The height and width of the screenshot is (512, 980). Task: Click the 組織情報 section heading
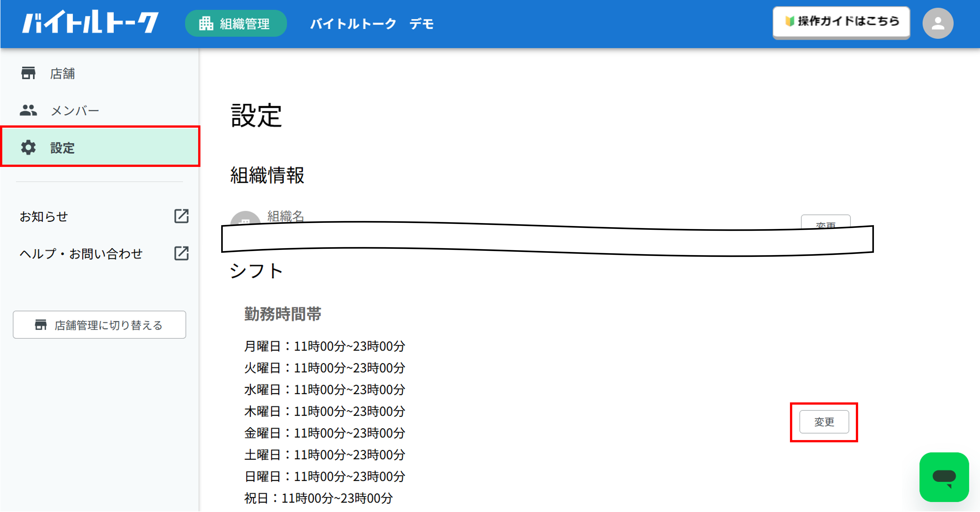click(267, 175)
